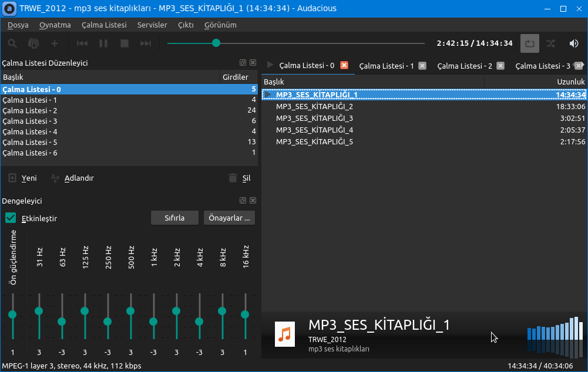Skip to next track

click(x=146, y=43)
